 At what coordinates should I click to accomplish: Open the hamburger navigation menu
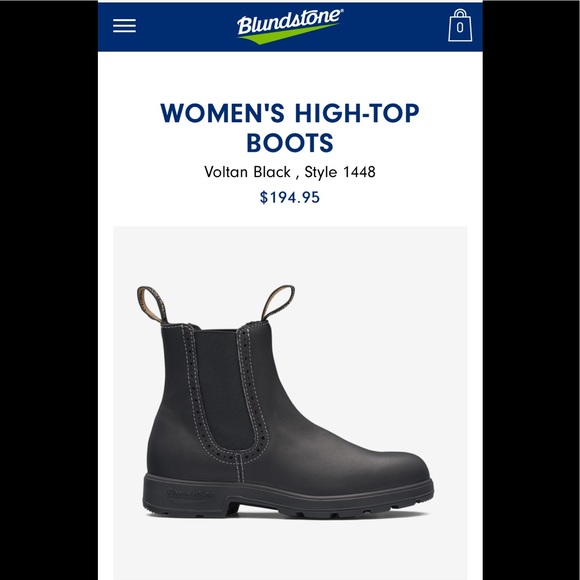coord(124,26)
